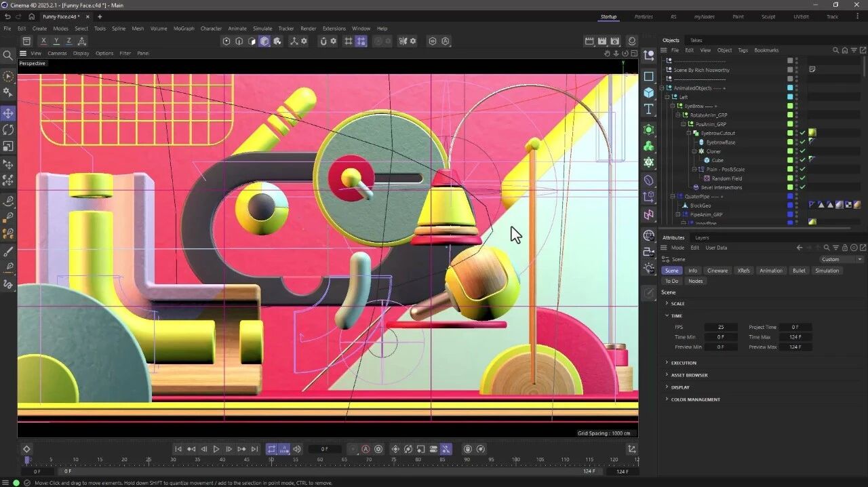Toggle the Cloner enabled checkmark

tap(803, 151)
